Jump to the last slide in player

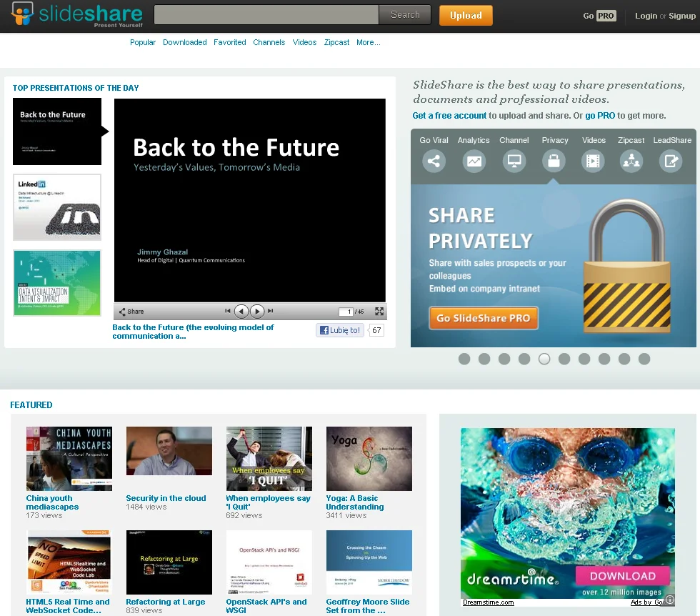[x=270, y=311]
